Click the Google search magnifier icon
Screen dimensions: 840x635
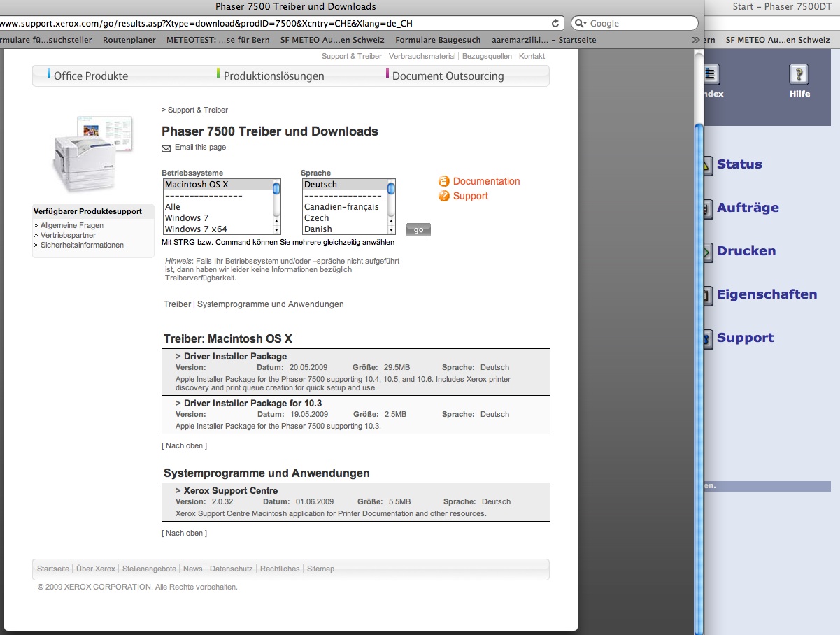coord(581,23)
